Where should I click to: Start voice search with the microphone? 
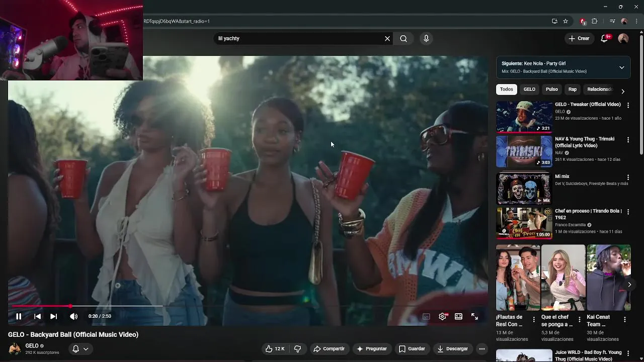[426, 38]
